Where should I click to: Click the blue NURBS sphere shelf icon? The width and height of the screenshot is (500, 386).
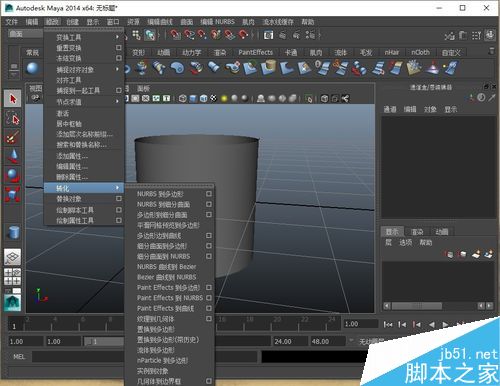33,69
